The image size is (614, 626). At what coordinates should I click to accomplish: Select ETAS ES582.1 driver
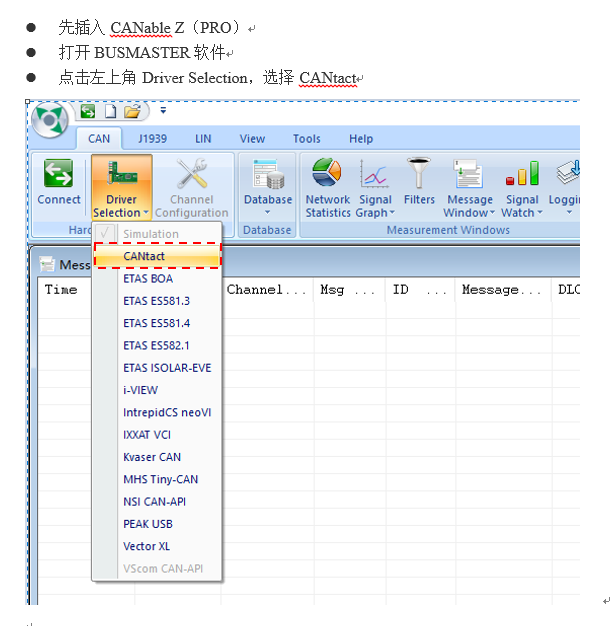pos(157,345)
